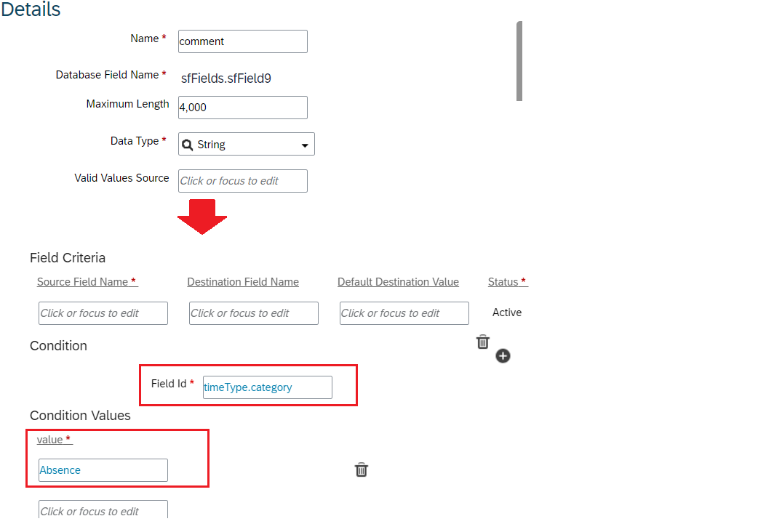Screen dimensions: 782x532
Task: Click the Destination Field Name column header
Action: click(x=243, y=282)
